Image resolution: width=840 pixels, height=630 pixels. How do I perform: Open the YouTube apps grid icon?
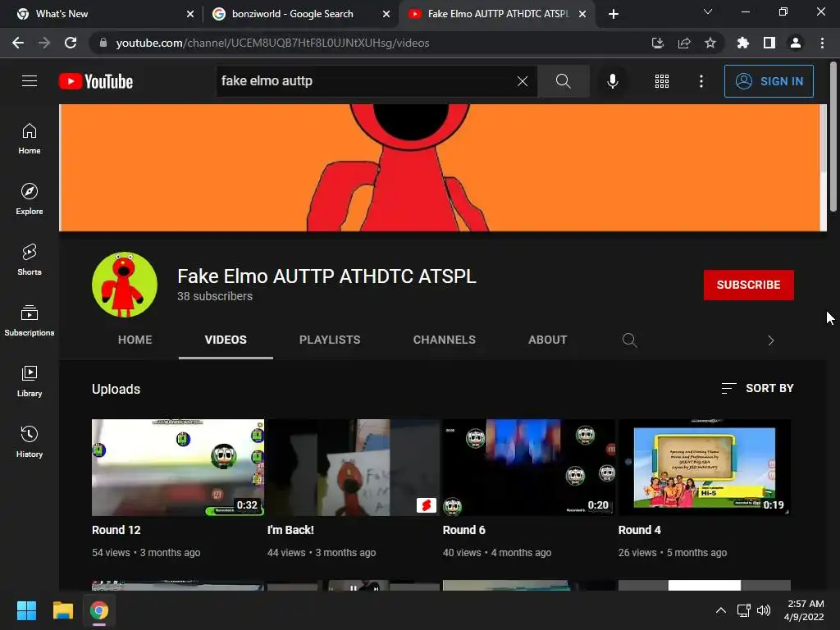[662, 81]
